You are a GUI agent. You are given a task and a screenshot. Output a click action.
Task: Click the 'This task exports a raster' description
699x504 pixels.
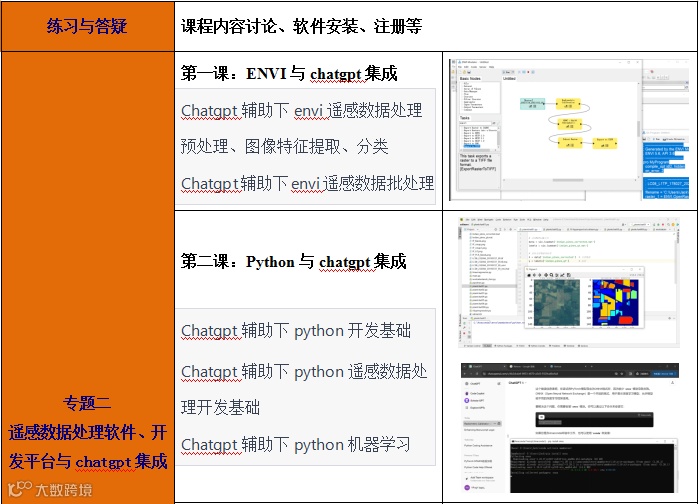478,163
